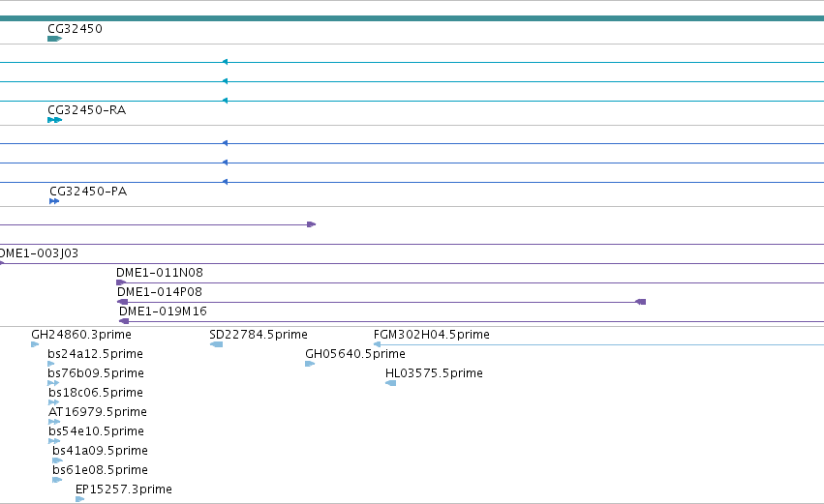Click the HL03575.5prime label
The image size is (824, 504).
click(x=434, y=373)
